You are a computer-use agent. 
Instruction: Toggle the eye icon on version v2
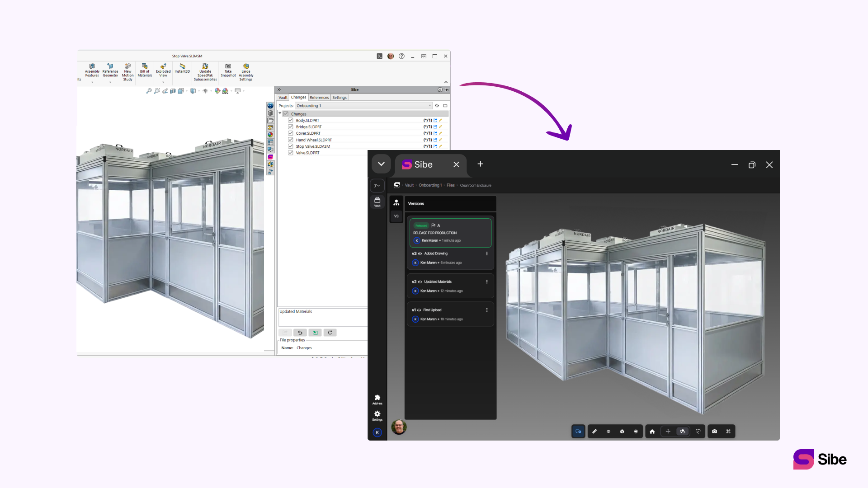[420, 282]
